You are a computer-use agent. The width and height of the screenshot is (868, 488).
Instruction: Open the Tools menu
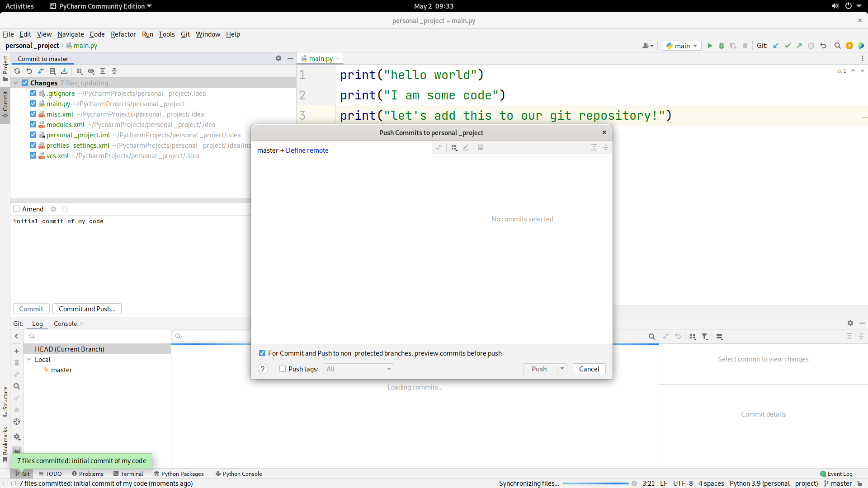166,34
